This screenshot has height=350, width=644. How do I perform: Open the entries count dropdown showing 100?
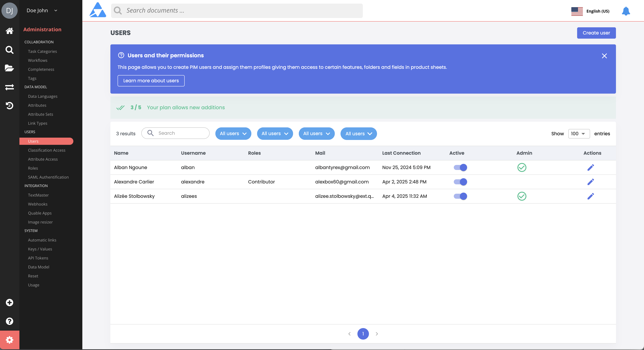pos(579,134)
